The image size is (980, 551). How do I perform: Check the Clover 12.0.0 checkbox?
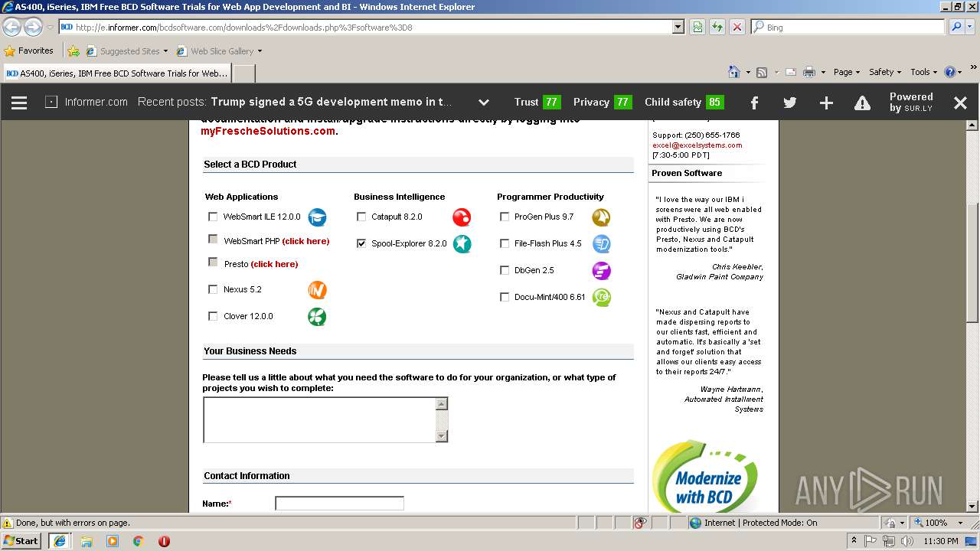[213, 316]
